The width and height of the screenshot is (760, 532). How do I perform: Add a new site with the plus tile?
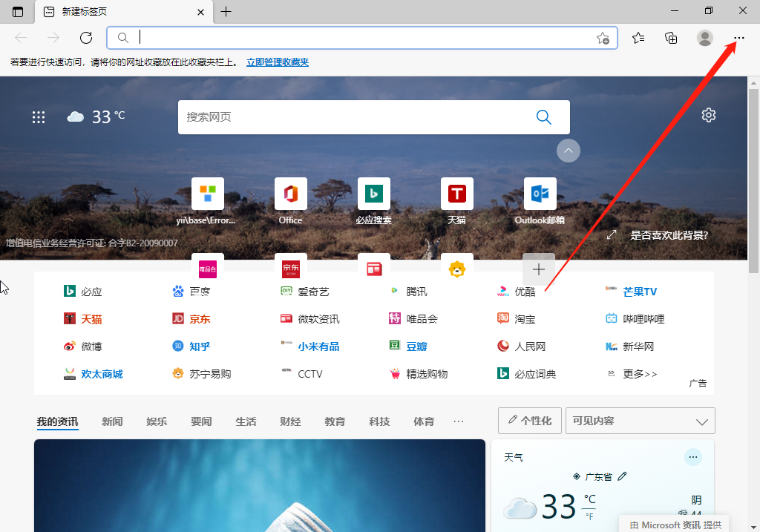pos(538,269)
